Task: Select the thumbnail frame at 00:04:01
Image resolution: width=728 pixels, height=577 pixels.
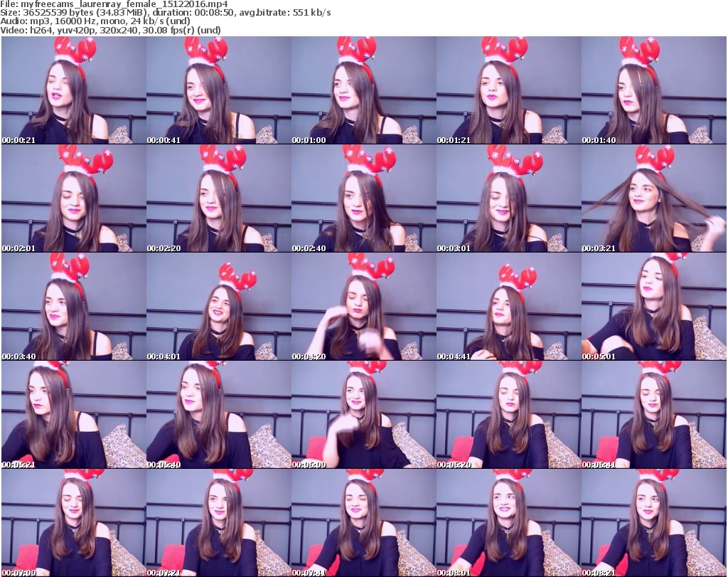Action: [219, 307]
